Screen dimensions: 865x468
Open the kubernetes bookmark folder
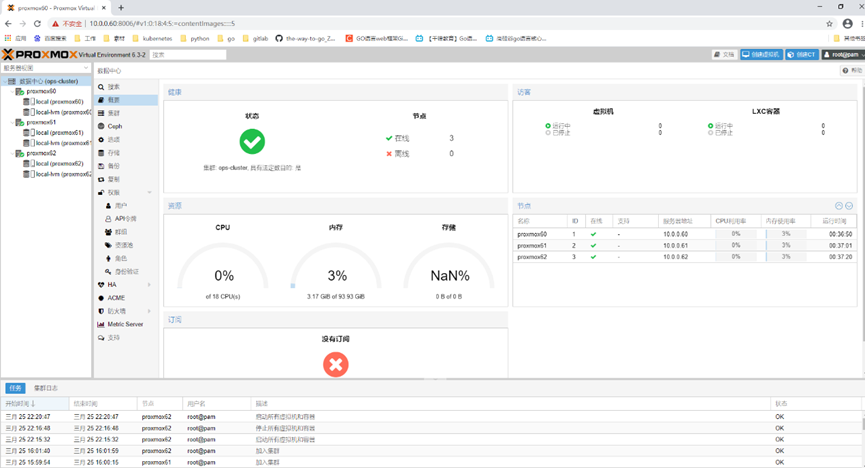click(152, 39)
